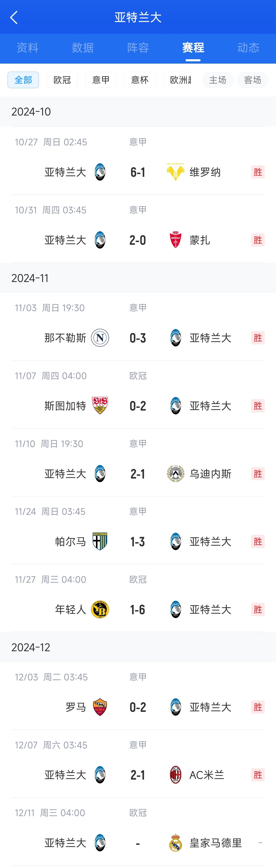Switch to the 数据 tab
Image resolution: width=276 pixels, height=868 pixels.
point(83,48)
